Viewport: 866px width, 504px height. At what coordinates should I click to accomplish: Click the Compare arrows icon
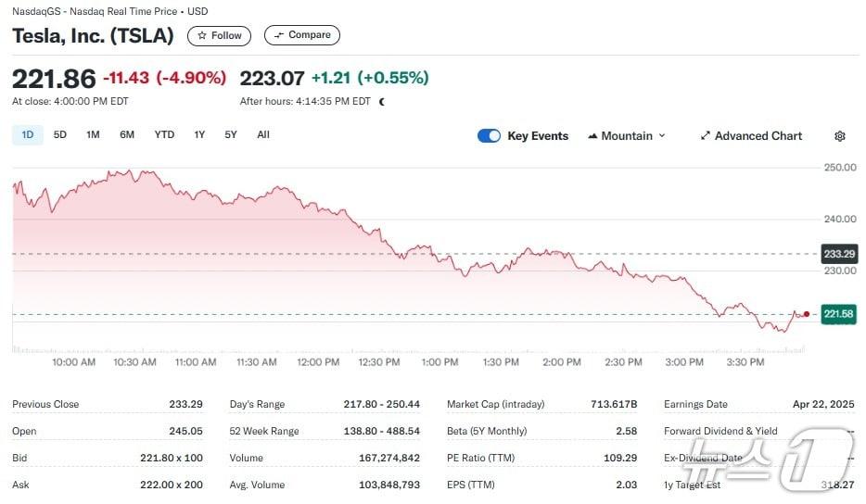(x=278, y=35)
